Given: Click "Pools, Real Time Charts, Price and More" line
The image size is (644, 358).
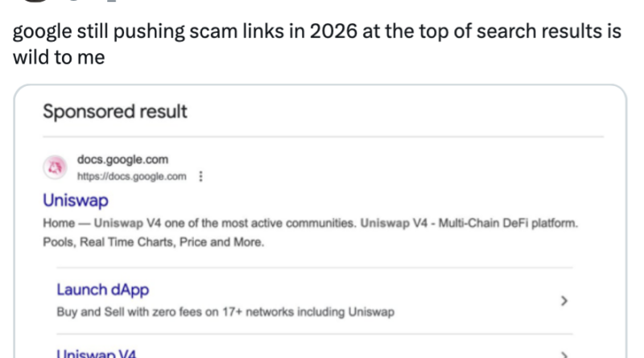Looking at the screenshot, I should [x=153, y=241].
